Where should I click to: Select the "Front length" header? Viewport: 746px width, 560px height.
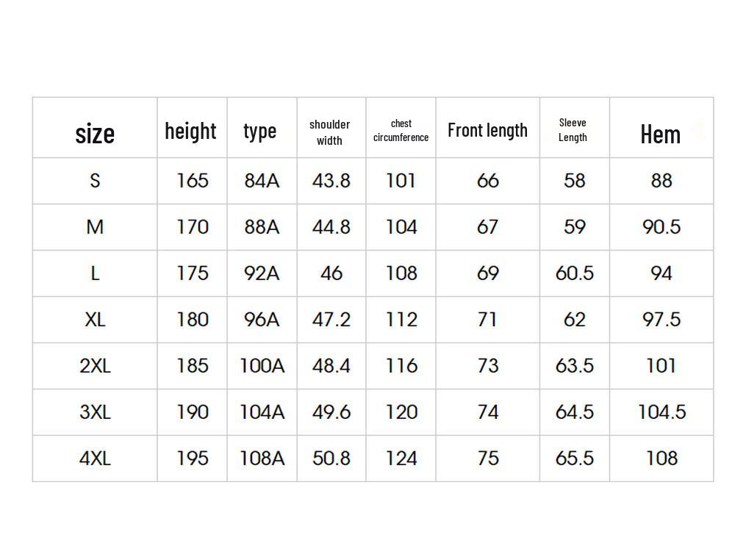click(487, 130)
